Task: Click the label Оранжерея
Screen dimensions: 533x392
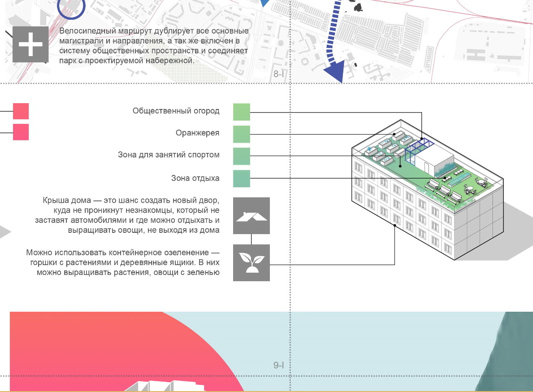Action: pos(197,133)
